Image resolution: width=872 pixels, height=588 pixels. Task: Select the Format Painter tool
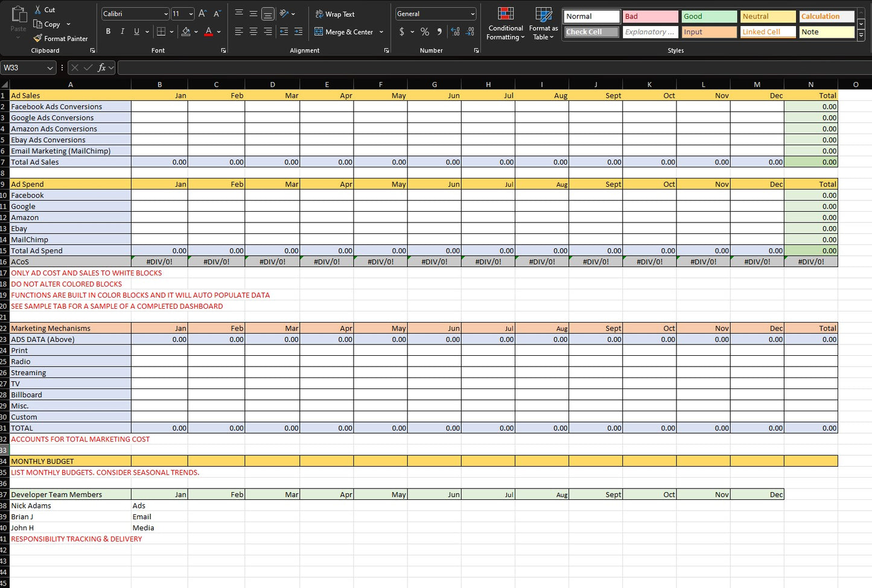(61, 38)
